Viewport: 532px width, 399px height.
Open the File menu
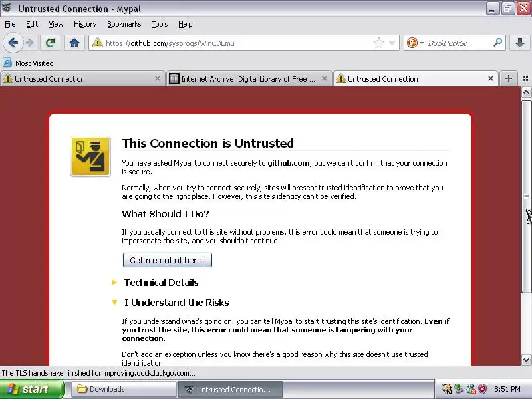(10, 24)
